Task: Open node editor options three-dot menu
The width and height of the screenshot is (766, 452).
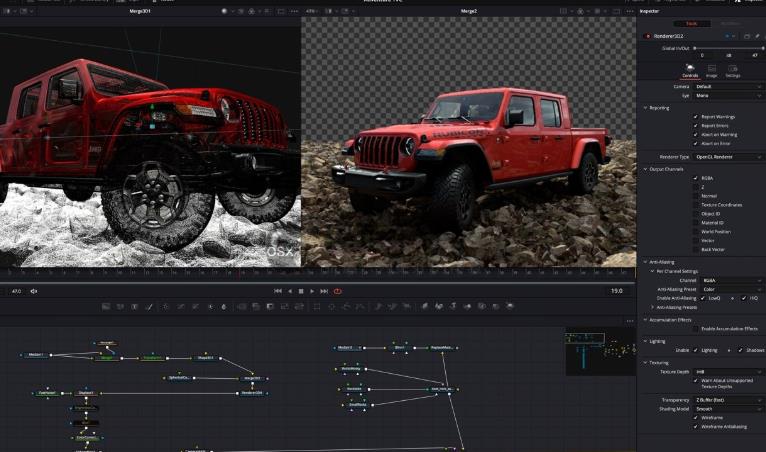Action: [630, 321]
